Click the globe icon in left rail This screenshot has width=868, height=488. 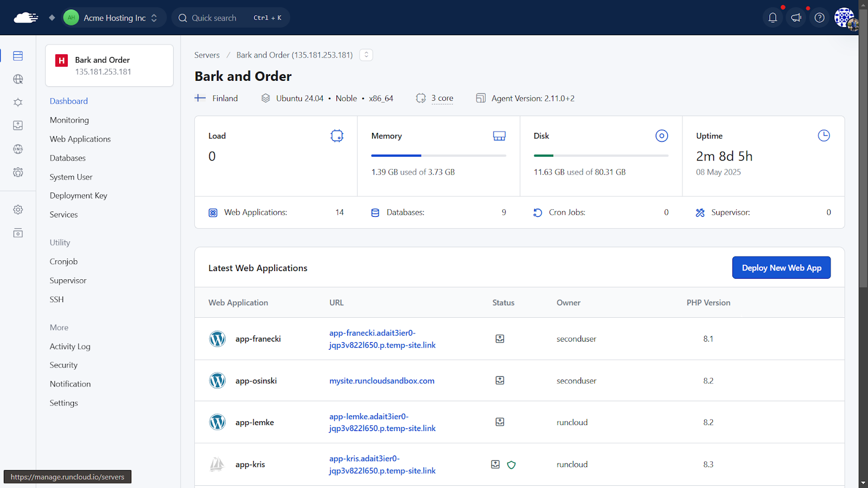pos(18,79)
